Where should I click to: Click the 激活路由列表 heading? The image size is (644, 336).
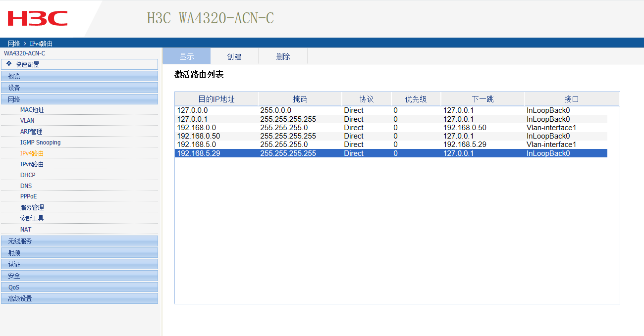click(x=199, y=75)
